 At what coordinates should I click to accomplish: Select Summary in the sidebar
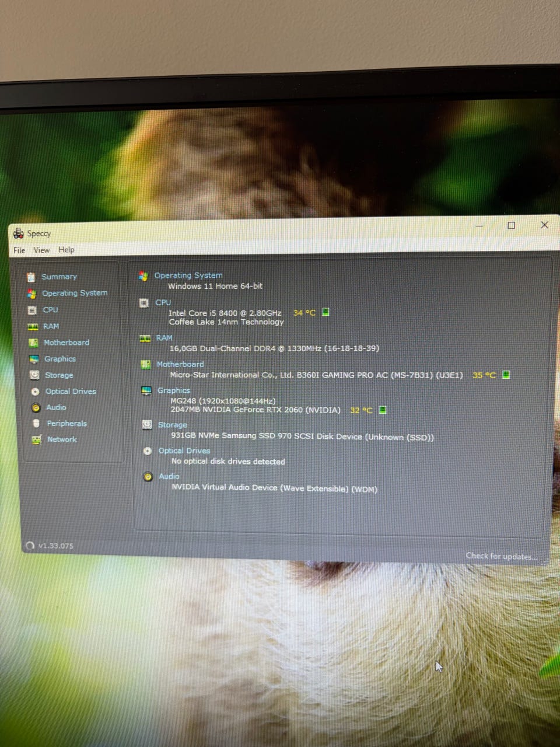pyautogui.click(x=59, y=277)
